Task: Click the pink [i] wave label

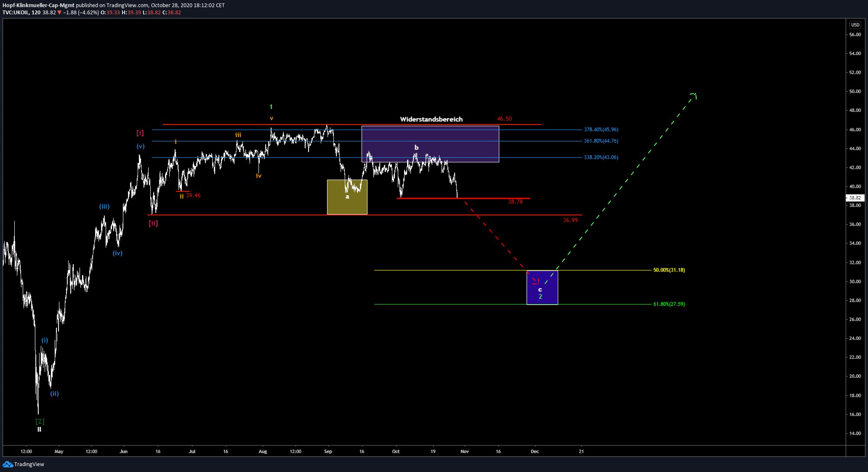Action: 140,133
